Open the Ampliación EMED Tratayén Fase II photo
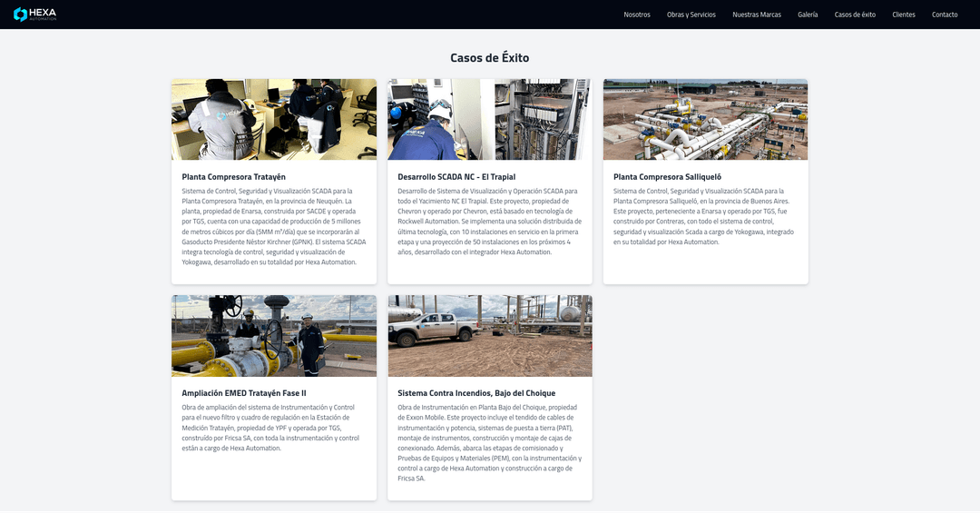The image size is (980, 513). click(x=274, y=336)
